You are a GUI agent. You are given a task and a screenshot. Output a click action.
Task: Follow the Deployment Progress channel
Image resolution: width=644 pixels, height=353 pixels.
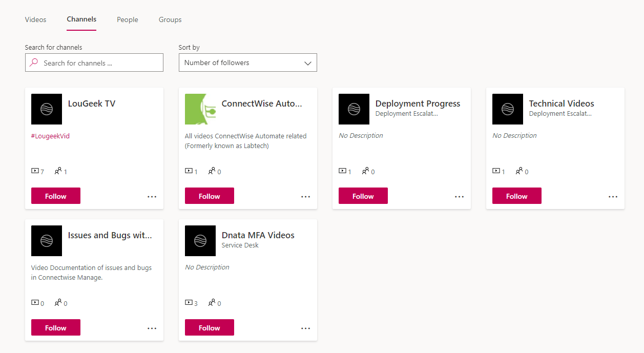[x=363, y=196]
